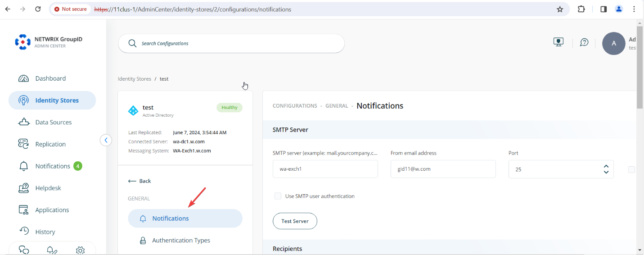This screenshot has height=255, width=644.
Task: Toggle the checkbox right of the Port field
Action: tap(631, 169)
